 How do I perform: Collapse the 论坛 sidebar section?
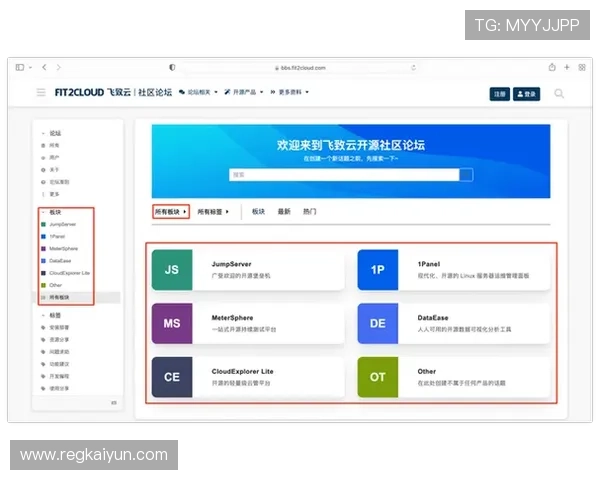51,133
